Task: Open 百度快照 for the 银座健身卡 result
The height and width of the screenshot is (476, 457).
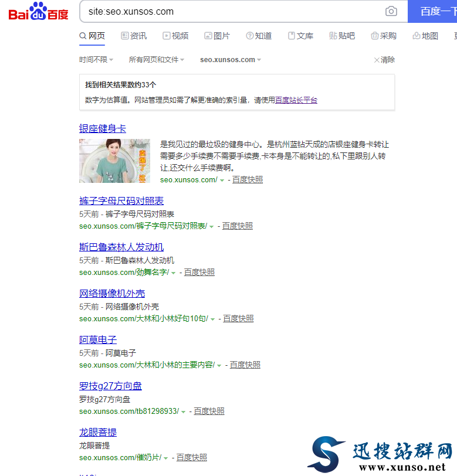Action: click(x=248, y=180)
